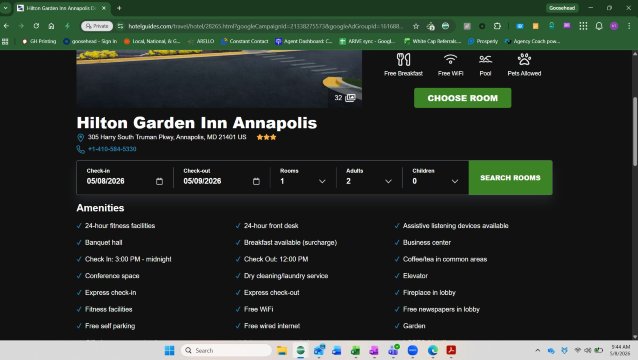Open File Explorer from the taskbar
Viewport: 638px width, 360px height.
coord(282,350)
